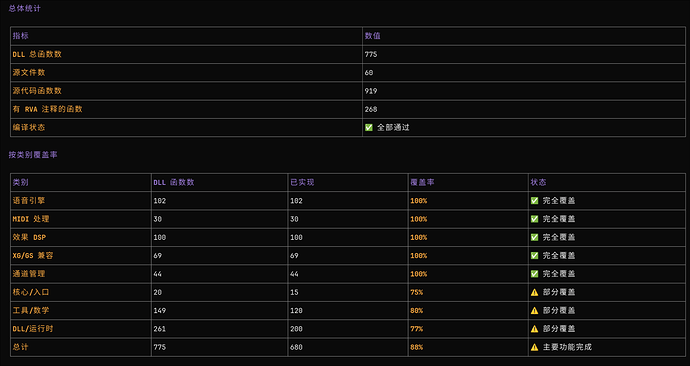This screenshot has width=690, height=366.
Task: Click the 已实现 value 69 for XG/GS 兼容
Action: (294, 256)
